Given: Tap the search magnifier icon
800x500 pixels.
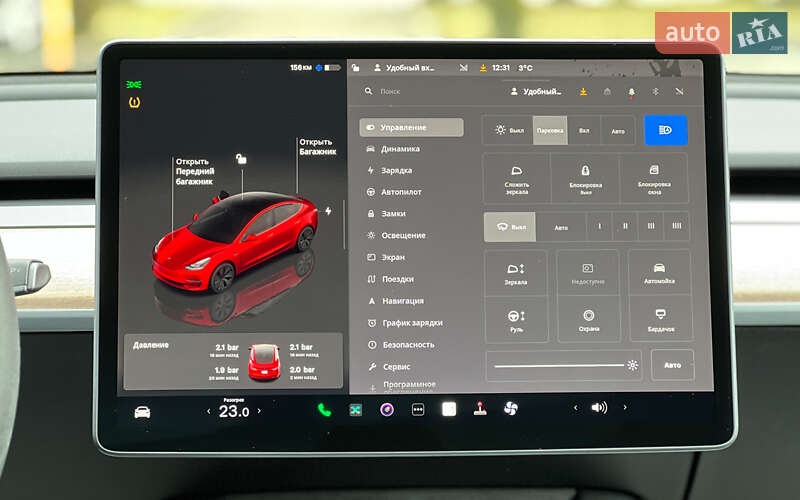Looking at the screenshot, I should pos(368,91).
